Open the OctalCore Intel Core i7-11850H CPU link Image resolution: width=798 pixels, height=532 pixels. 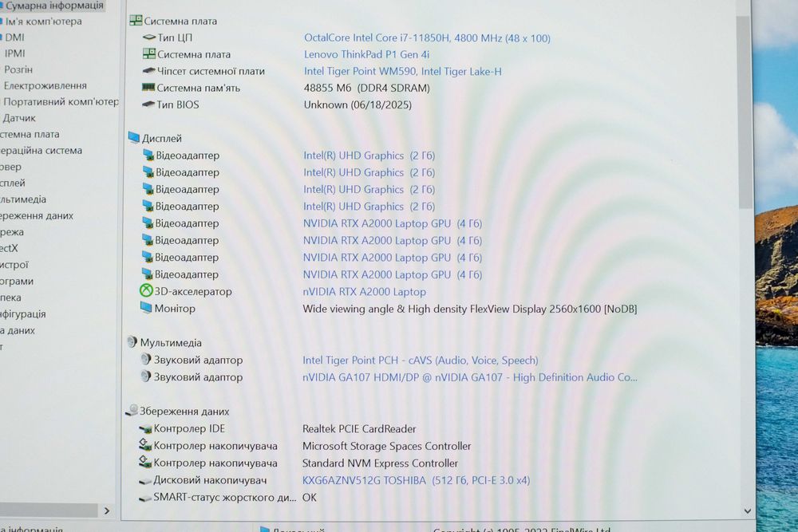point(427,38)
